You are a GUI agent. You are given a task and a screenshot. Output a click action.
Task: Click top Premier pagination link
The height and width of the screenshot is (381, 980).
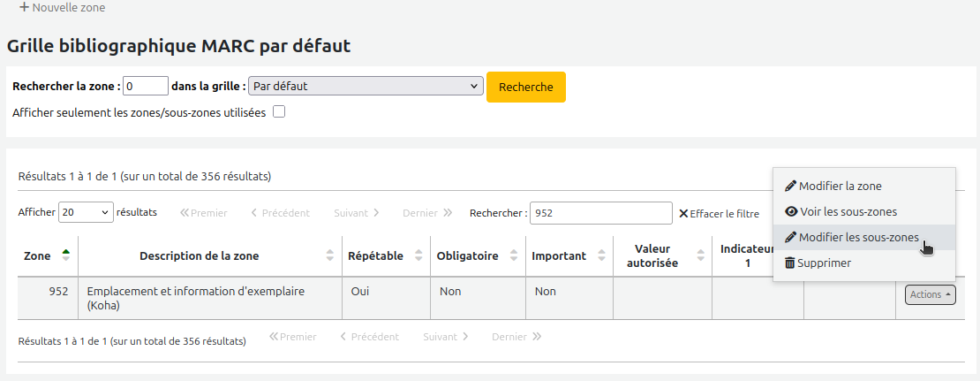[x=204, y=213]
